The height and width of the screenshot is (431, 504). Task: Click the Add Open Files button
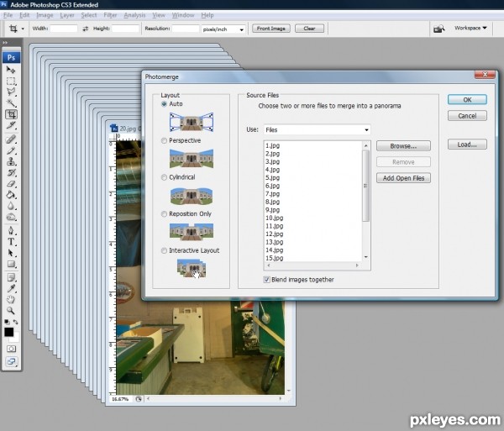click(403, 178)
